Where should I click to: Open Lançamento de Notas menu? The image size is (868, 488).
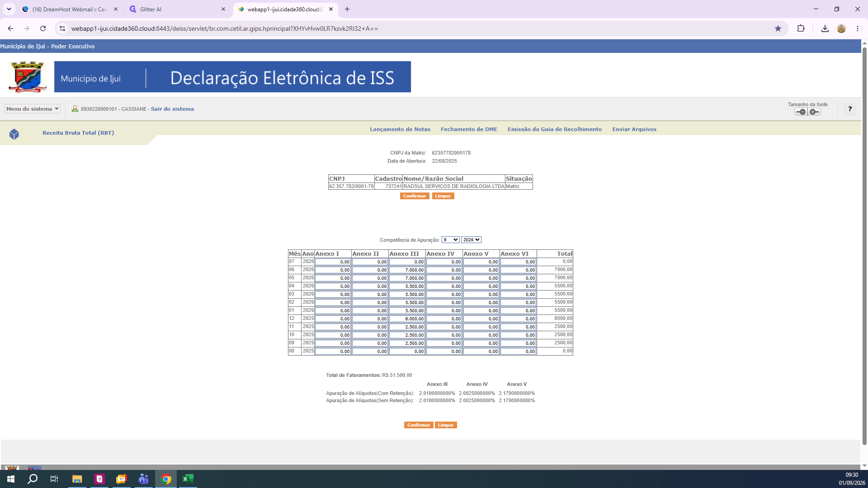tap(400, 129)
